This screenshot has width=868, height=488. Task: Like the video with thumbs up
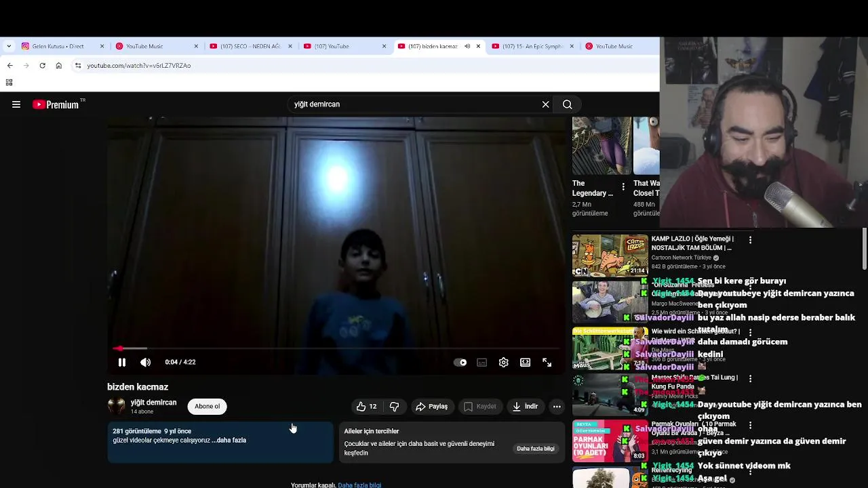coord(367,407)
